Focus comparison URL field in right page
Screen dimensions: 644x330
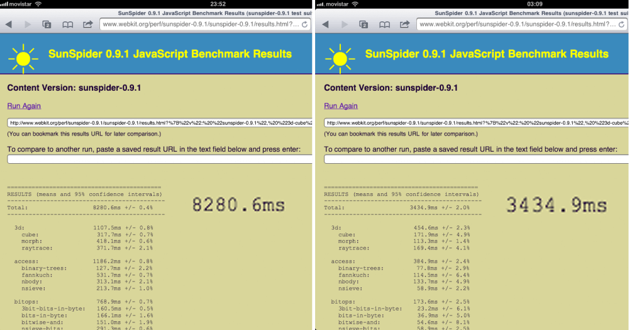(x=477, y=159)
